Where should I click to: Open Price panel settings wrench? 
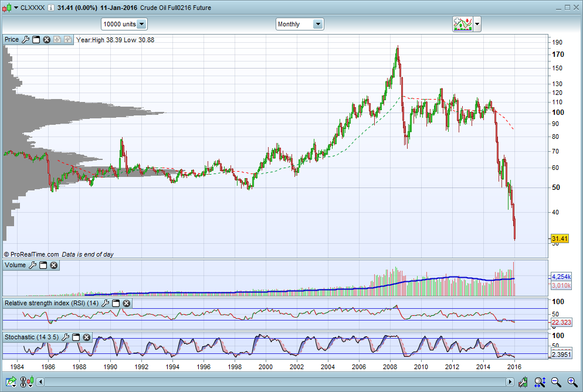[25, 40]
